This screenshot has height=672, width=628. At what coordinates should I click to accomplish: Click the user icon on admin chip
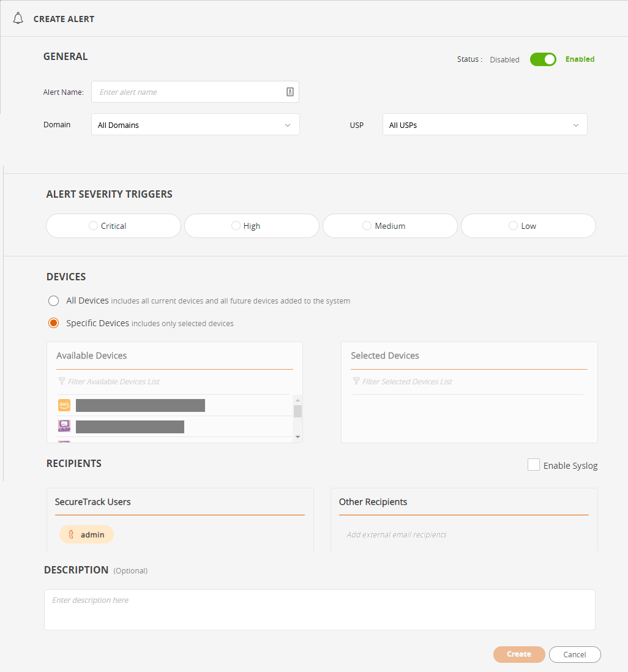tap(71, 534)
